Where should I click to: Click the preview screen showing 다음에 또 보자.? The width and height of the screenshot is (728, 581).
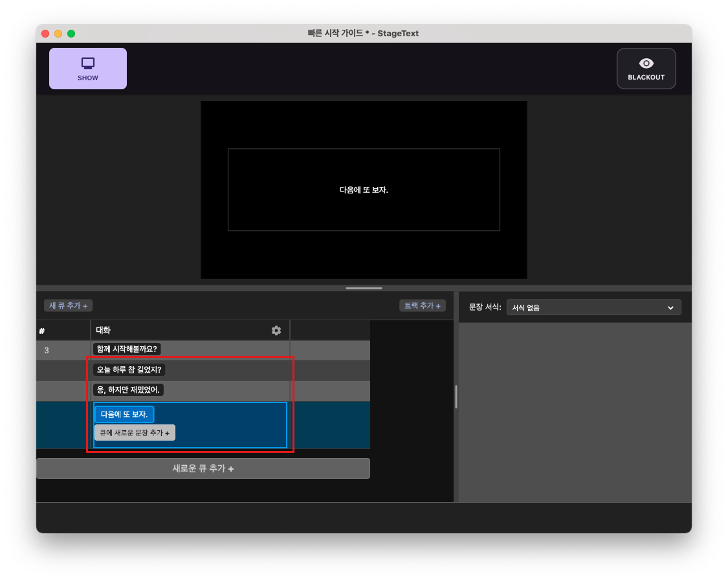click(364, 189)
